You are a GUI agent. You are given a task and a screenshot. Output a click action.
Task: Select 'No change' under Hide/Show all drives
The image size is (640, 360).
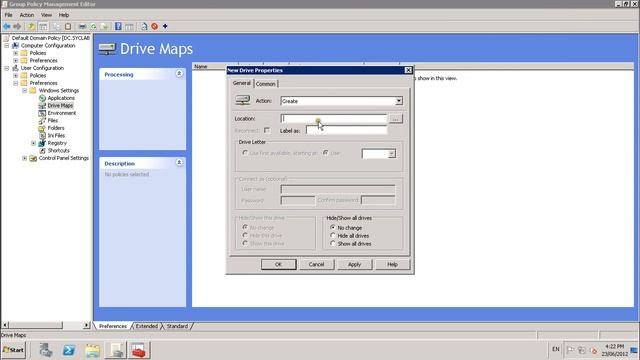point(333,227)
